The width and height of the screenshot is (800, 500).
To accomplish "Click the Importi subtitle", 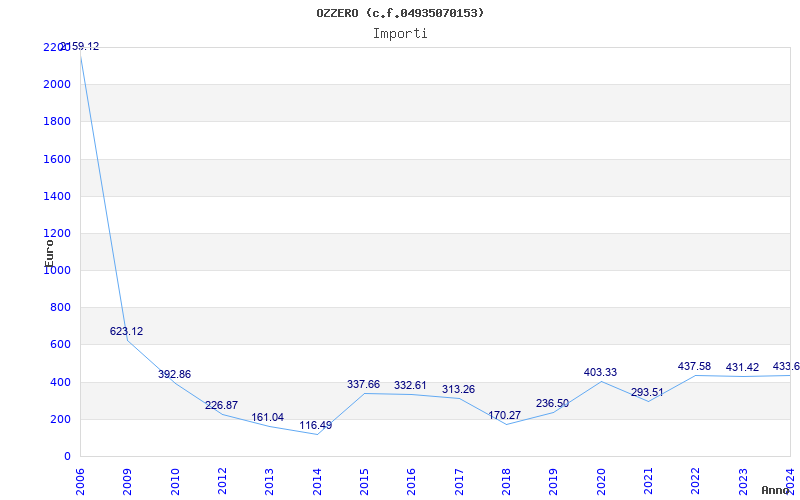I will click(x=400, y=34).
